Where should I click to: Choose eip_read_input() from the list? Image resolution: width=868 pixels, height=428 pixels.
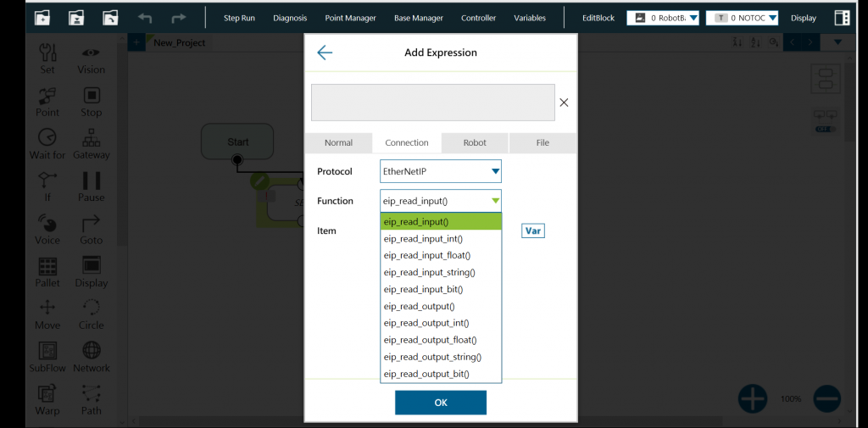(x=441, y=221)
